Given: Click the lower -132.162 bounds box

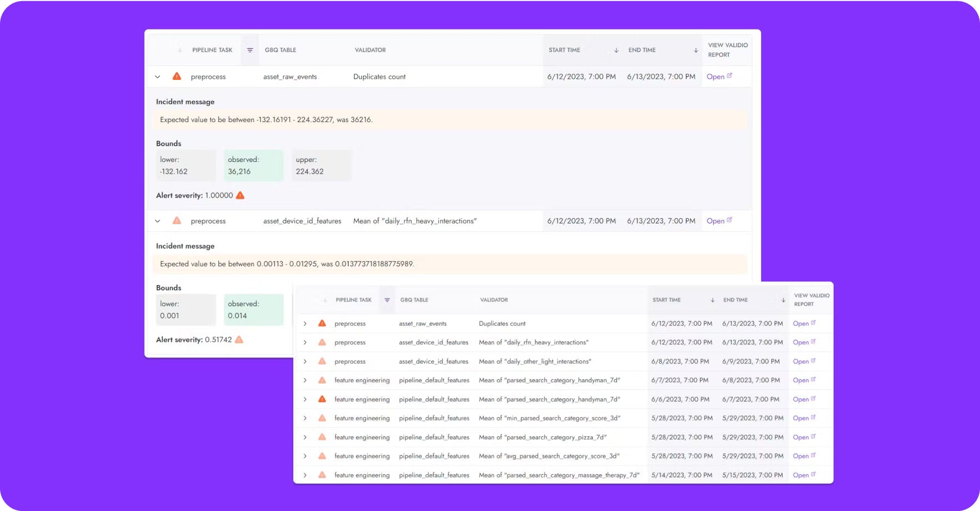Looking at the screenshot, I should pyautogui.click(x=186, y=165).
